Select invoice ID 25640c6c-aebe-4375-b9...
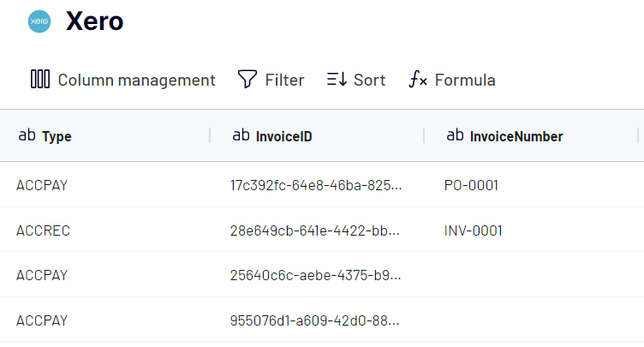 (315, 275)
